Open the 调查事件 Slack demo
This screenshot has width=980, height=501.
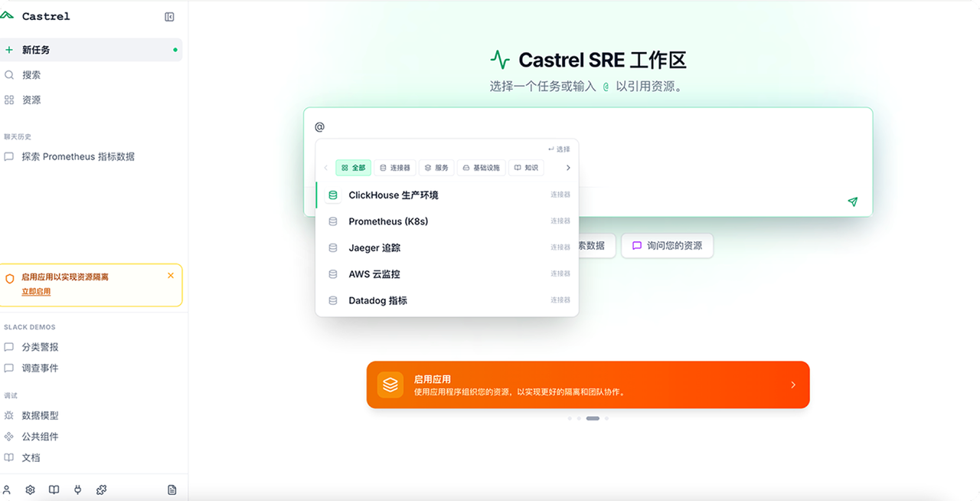click(91, 368)
